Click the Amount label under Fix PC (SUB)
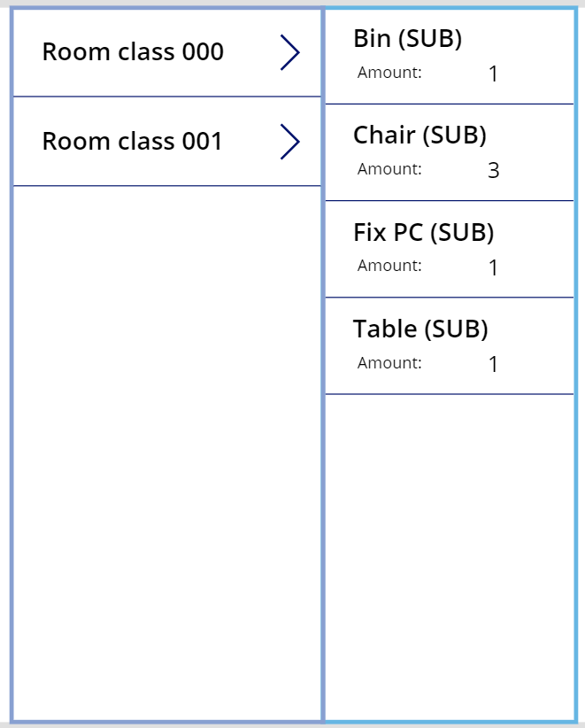The width and height of the screenshot is (585, 728). [389, 266]
